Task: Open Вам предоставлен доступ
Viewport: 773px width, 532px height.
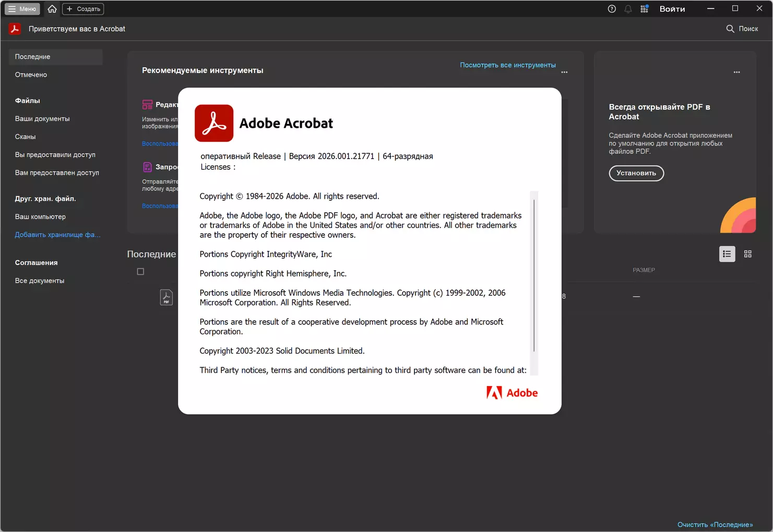Action: point(57,173)
